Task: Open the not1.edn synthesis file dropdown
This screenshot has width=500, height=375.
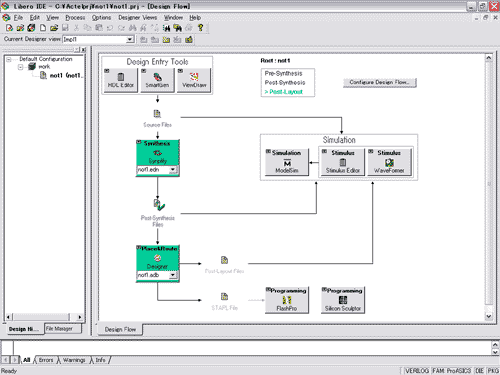Action: click(x=173, y=170)
